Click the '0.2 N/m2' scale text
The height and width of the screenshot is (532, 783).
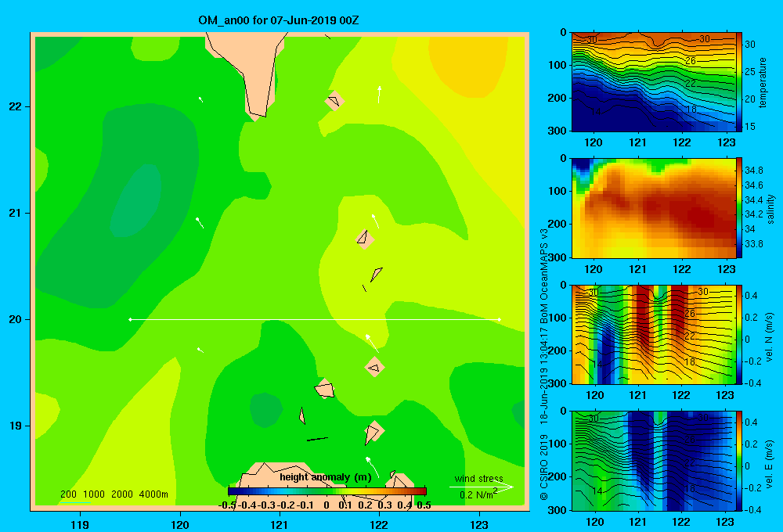click(478, 494)
